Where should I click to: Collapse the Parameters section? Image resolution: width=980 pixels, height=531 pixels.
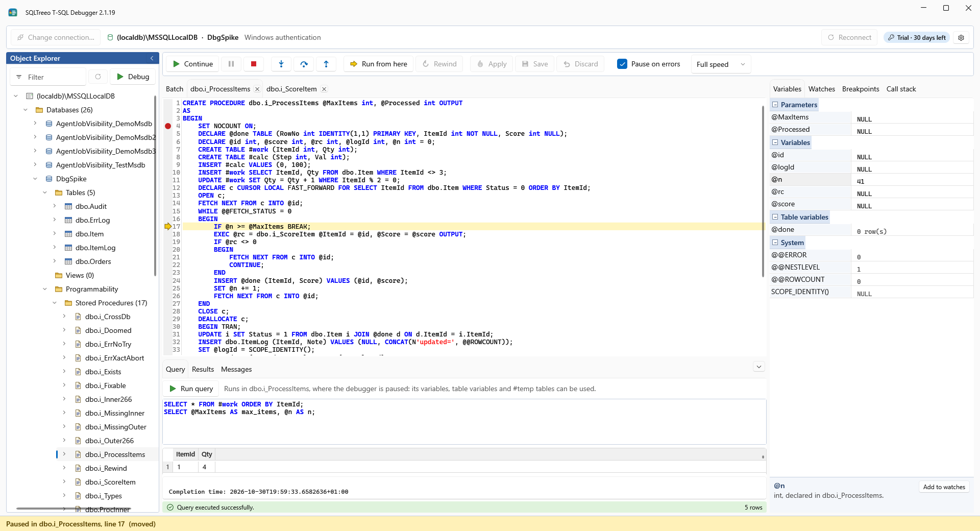(775, 105)
